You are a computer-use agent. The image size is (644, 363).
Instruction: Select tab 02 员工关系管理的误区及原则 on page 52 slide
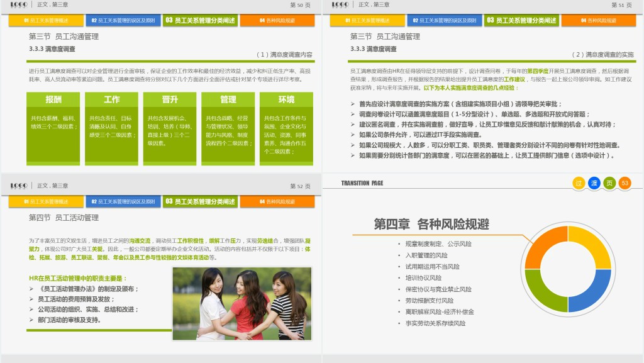tap(123, 201)
